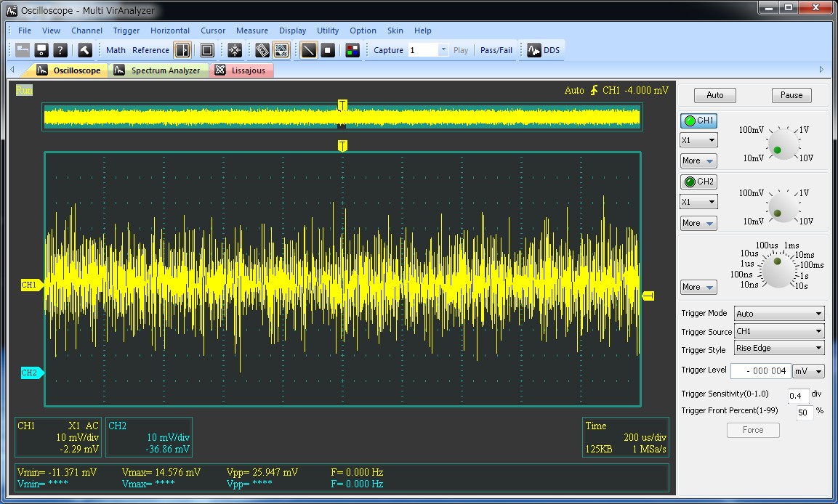Toggle the CH1 channel button

pyautogui.click(x=698, y=121)
